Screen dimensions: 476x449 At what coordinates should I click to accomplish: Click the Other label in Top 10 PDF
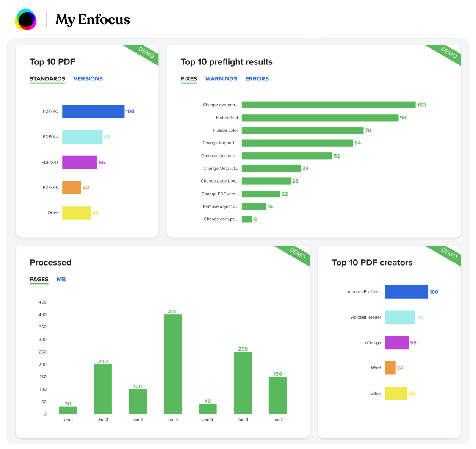pos(53,213)
